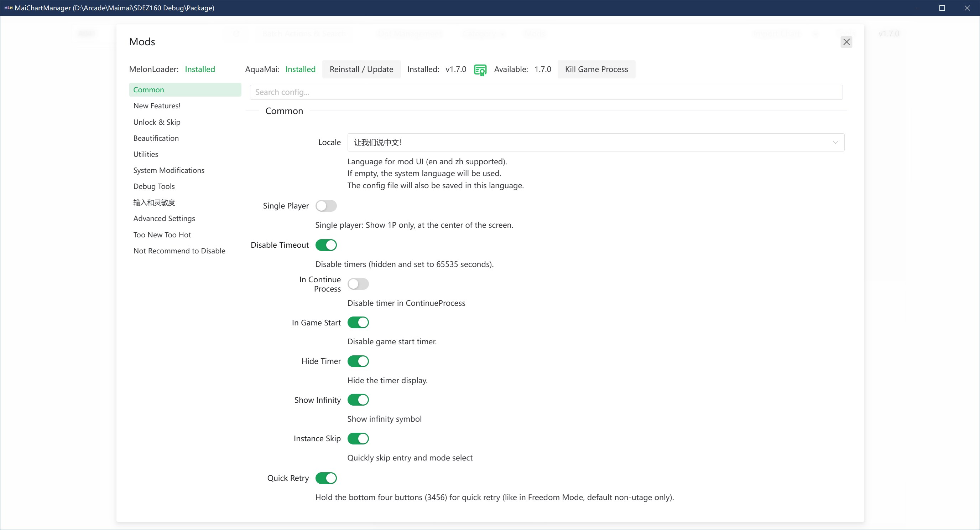Click the MelonLoader Installed status text
The width and height of the screenshot is (980, 530).
click(200, 69)
